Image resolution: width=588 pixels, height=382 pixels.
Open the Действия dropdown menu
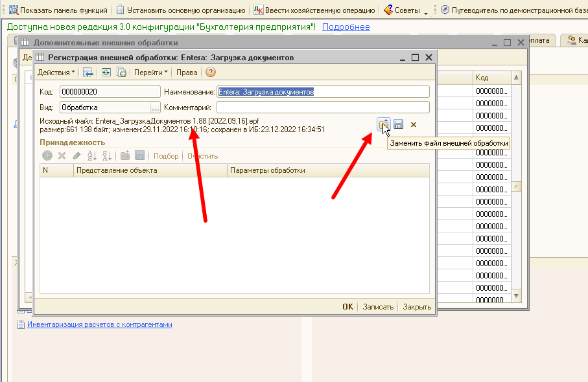[56, 73]
